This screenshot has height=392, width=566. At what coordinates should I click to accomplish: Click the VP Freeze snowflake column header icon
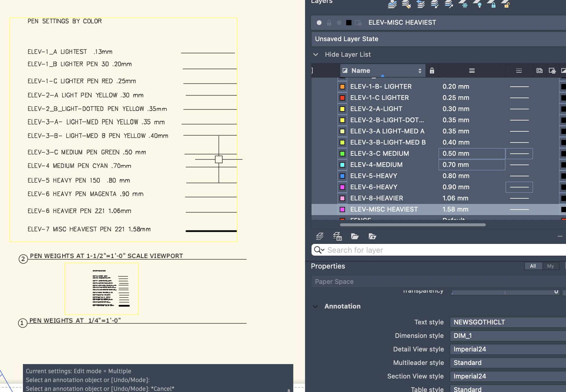pyautogui.click(x=552, y=71)
